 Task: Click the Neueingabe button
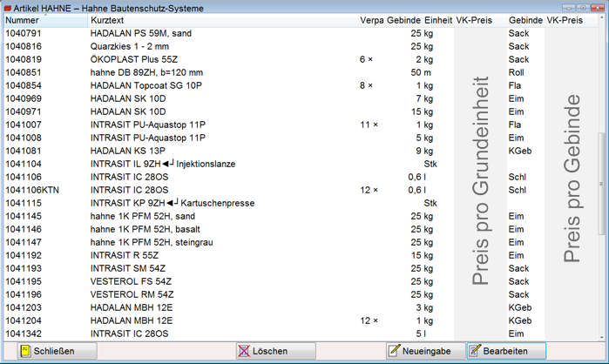click(x=426, y=351)
